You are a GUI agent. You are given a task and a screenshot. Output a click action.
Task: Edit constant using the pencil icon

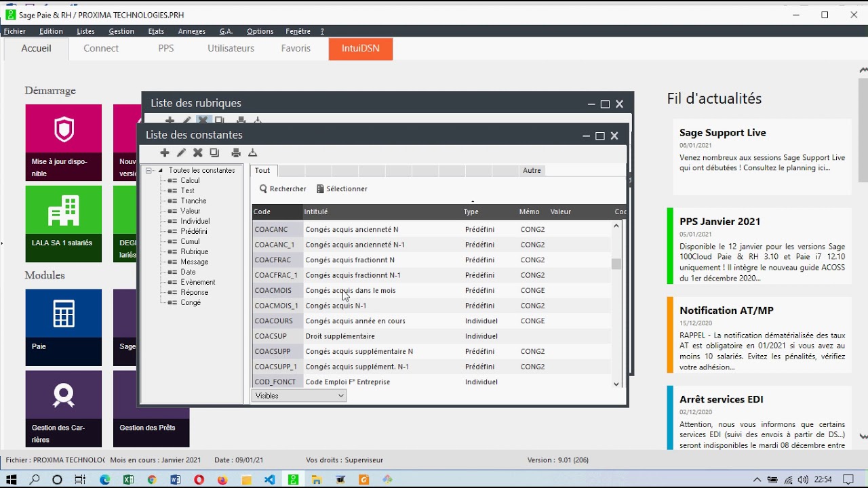tap(181, 153)
